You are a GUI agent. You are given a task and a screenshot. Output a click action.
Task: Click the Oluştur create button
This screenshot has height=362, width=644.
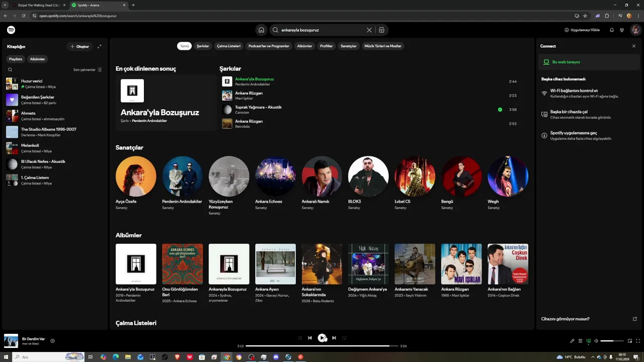click(x=79, y=46)
